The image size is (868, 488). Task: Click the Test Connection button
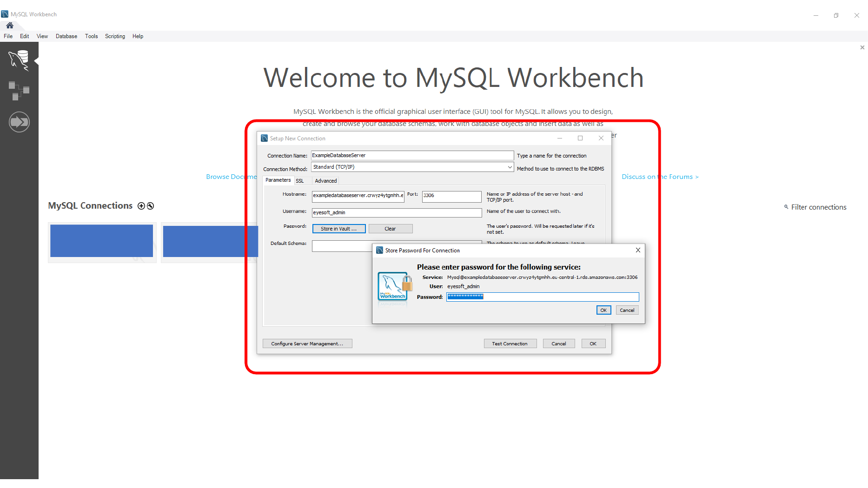tap(510, 343)
